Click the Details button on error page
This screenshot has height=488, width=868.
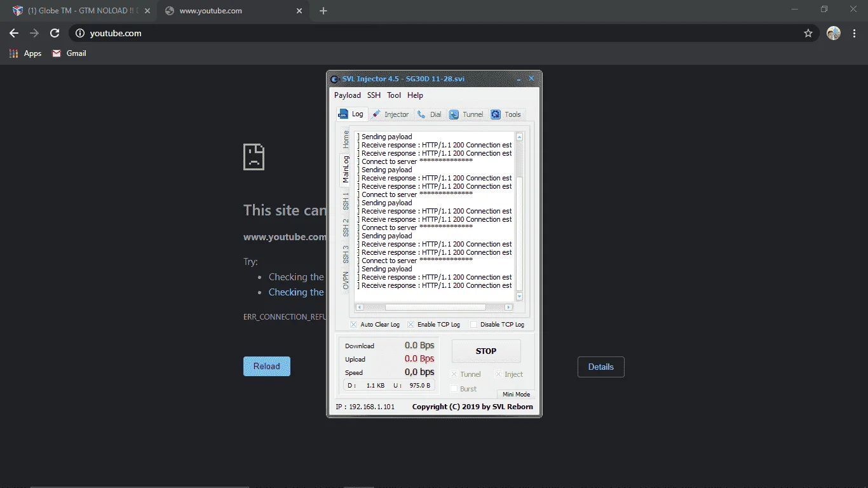coord(601,367)
